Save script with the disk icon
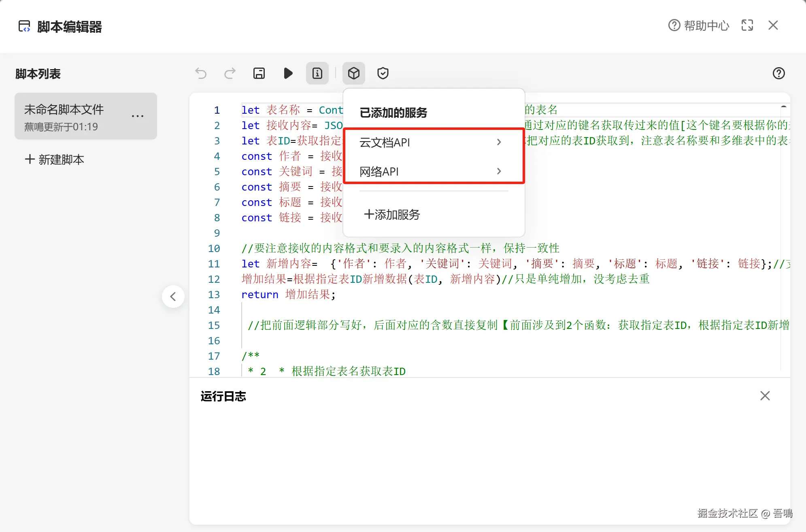This screenshot has width=806, height=532. tap(259, 73)
